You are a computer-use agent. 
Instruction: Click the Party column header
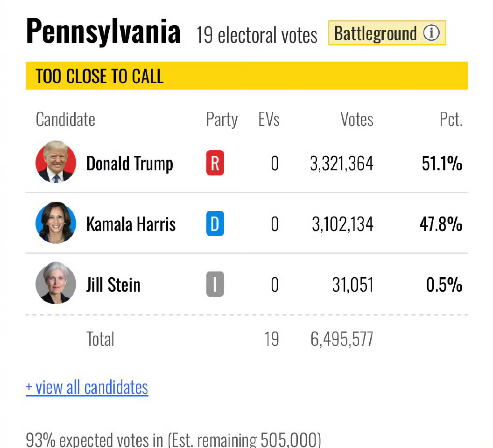coord(222,120)
